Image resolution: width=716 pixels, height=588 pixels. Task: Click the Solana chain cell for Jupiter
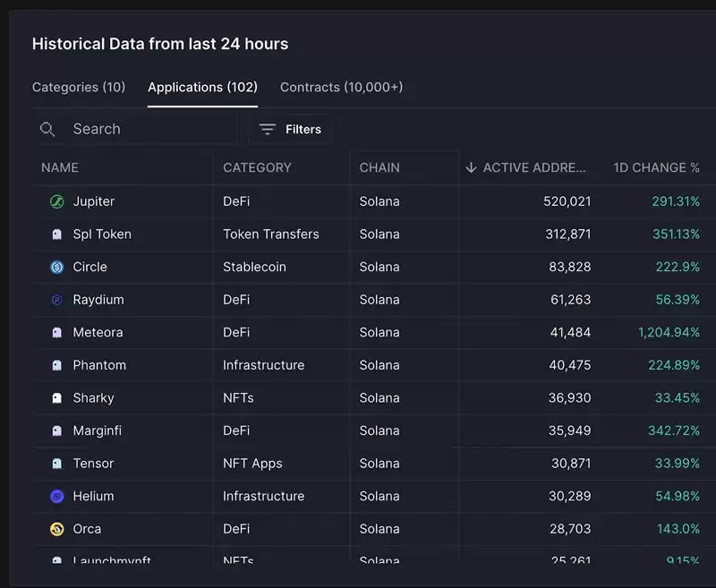click(x=379, y=201)
